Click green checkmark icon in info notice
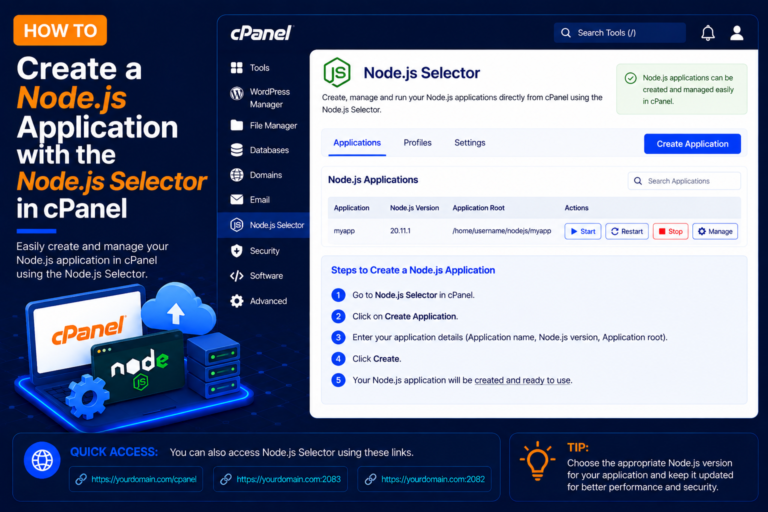Screen dimensions: 768x512 coord(630,78)
